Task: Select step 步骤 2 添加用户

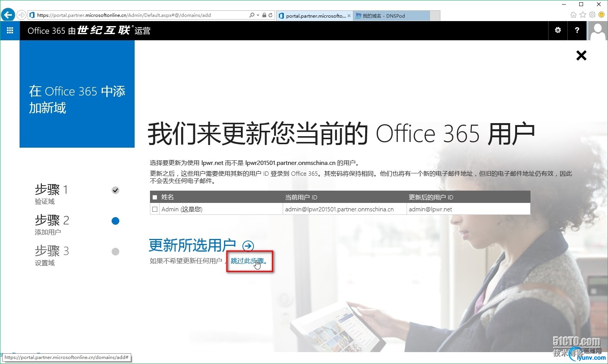Action: pos(52,224)
